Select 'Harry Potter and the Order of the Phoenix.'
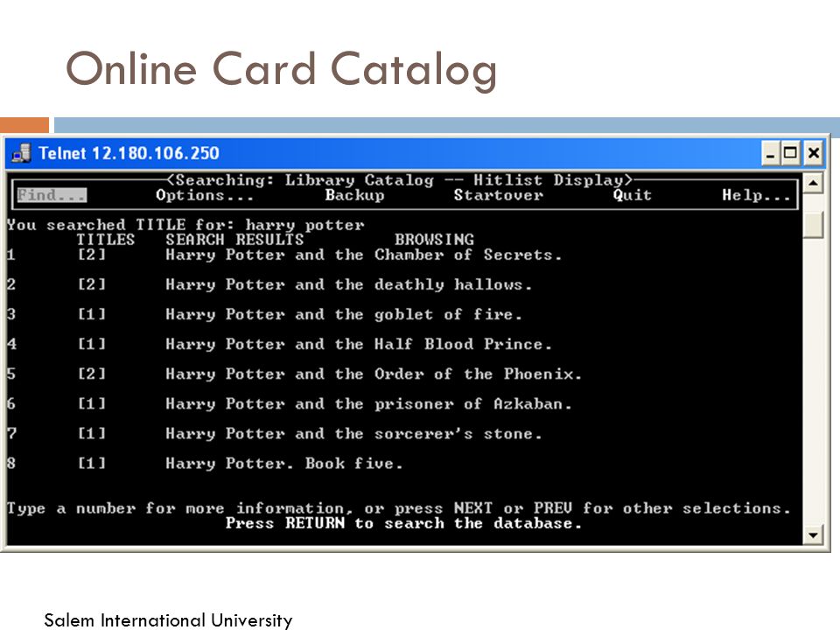This screenshot has height=630, width=840. click(x=374, y=374)
